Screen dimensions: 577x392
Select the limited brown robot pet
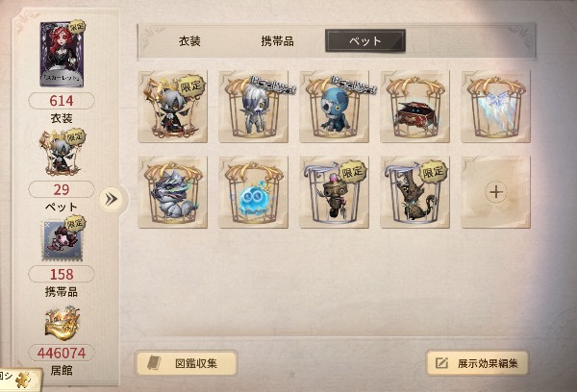pos(334,192)
